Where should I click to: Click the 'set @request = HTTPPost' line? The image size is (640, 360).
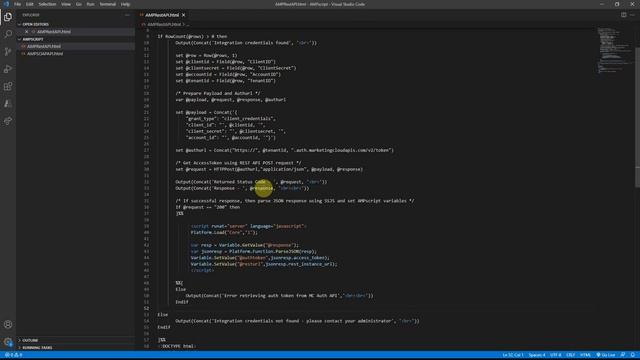(269, 169)
